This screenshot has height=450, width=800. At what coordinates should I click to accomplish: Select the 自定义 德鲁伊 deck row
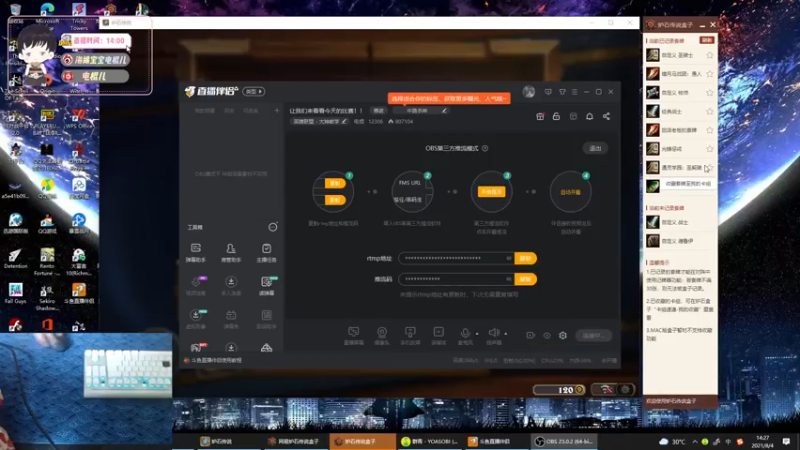tap(681, 241)
